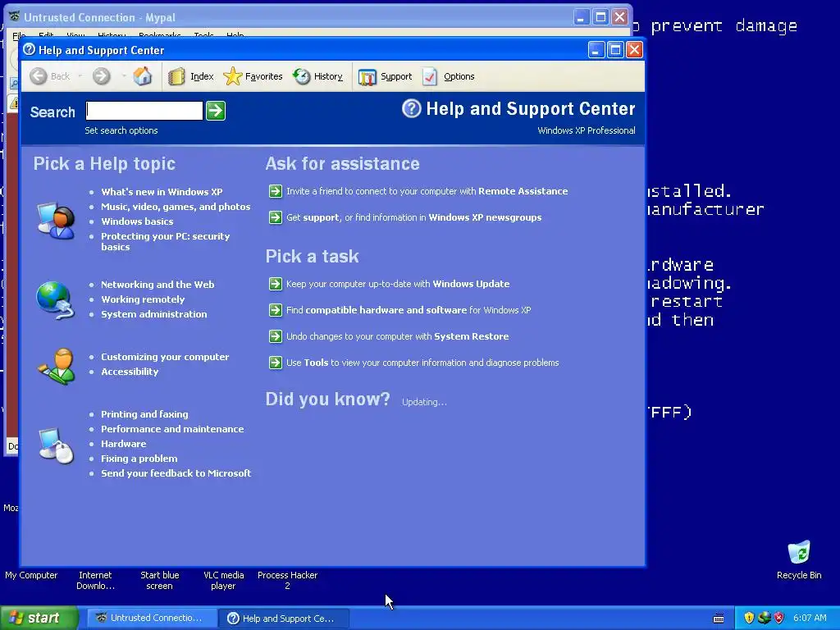Open the Index from the toolbar
The height and width of the screenshot is (630, 840).
tap(190, 76)
